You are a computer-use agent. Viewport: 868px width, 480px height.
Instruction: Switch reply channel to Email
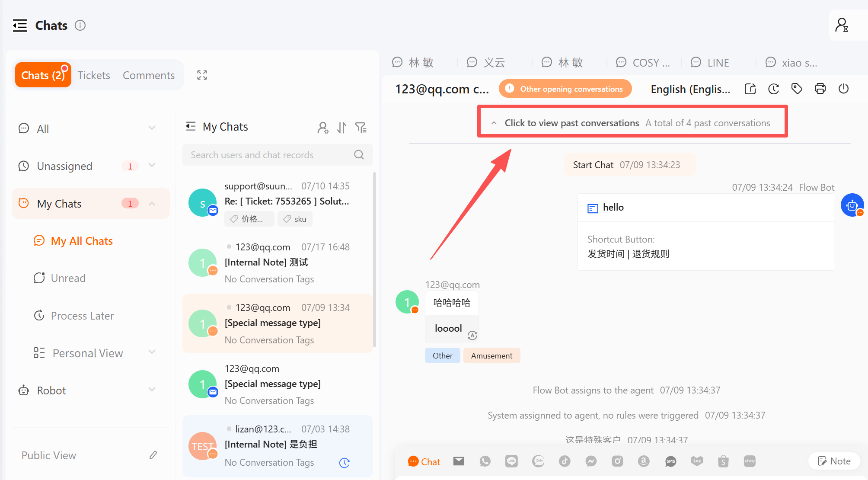(459, 461)
